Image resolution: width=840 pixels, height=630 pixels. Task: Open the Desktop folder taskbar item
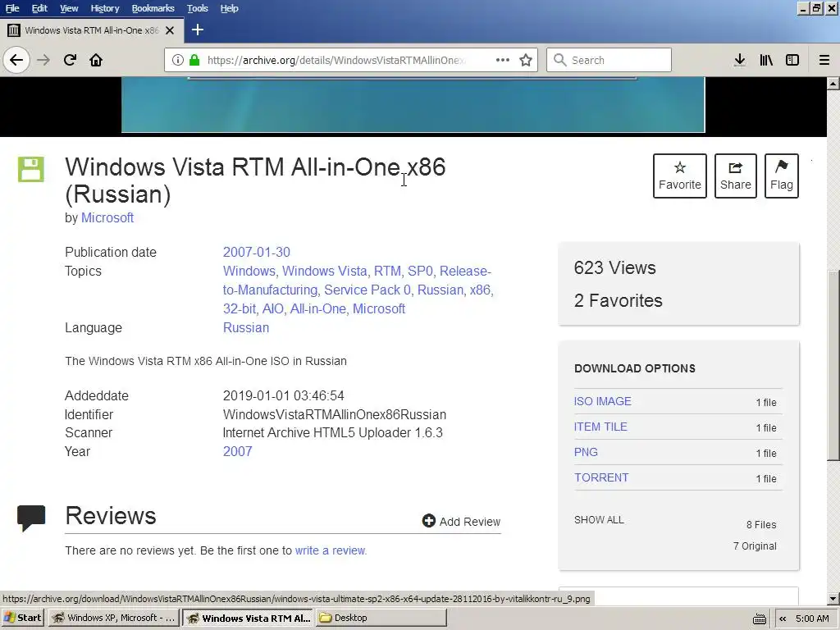pos(381,618)
